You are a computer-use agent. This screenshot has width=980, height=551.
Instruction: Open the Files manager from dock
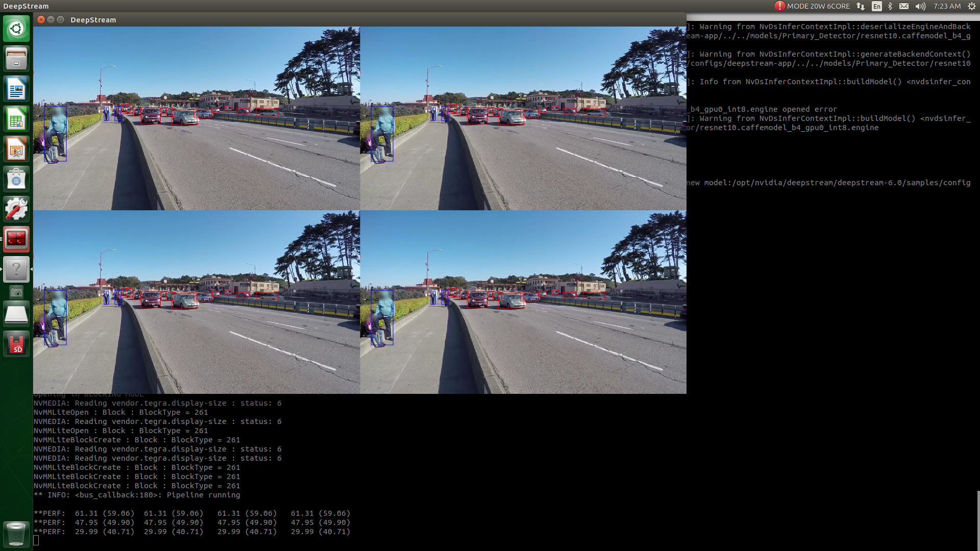[16, 59]
